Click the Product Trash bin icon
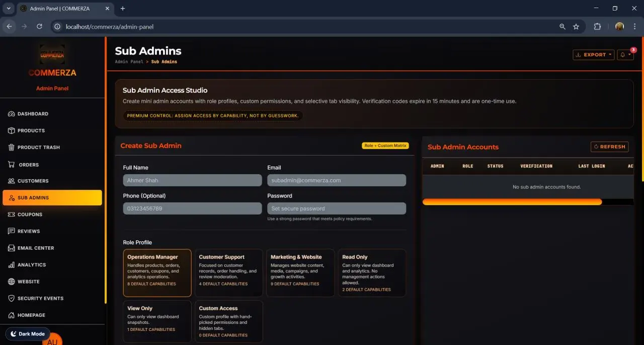Screen dimensions: 644x345 (12, 147)
